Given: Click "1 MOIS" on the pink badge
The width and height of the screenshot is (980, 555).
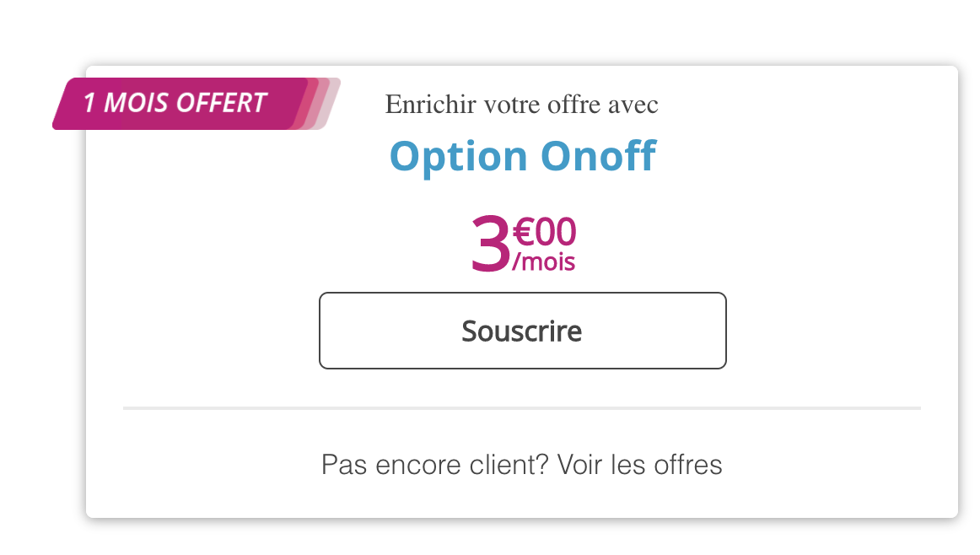Looking at the screenshot, I should tap(127, 103).
